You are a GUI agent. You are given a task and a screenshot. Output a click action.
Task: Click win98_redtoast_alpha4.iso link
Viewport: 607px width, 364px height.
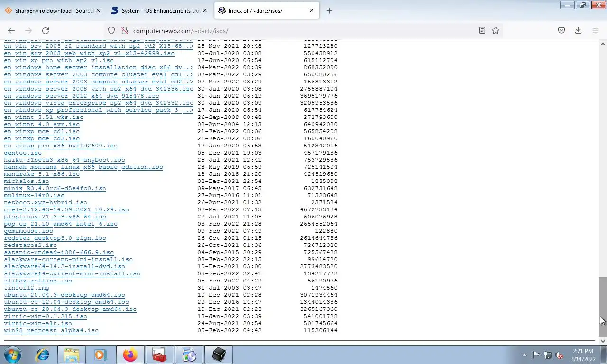pos(51,330)
